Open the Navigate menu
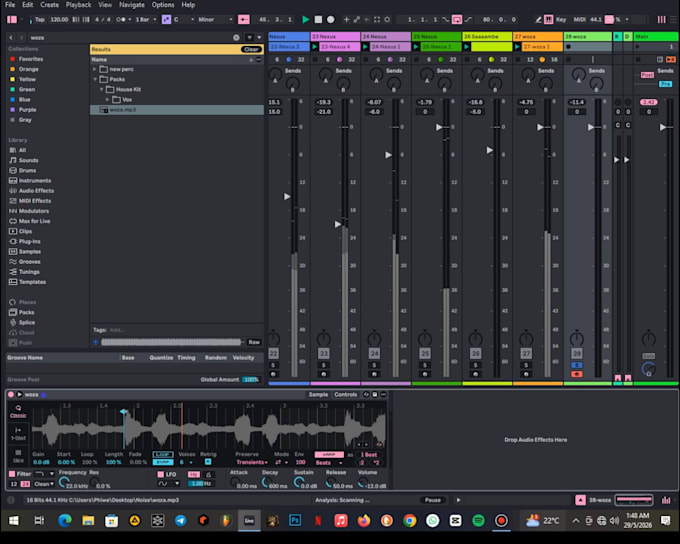680x544 pixels. pos(132,5)
